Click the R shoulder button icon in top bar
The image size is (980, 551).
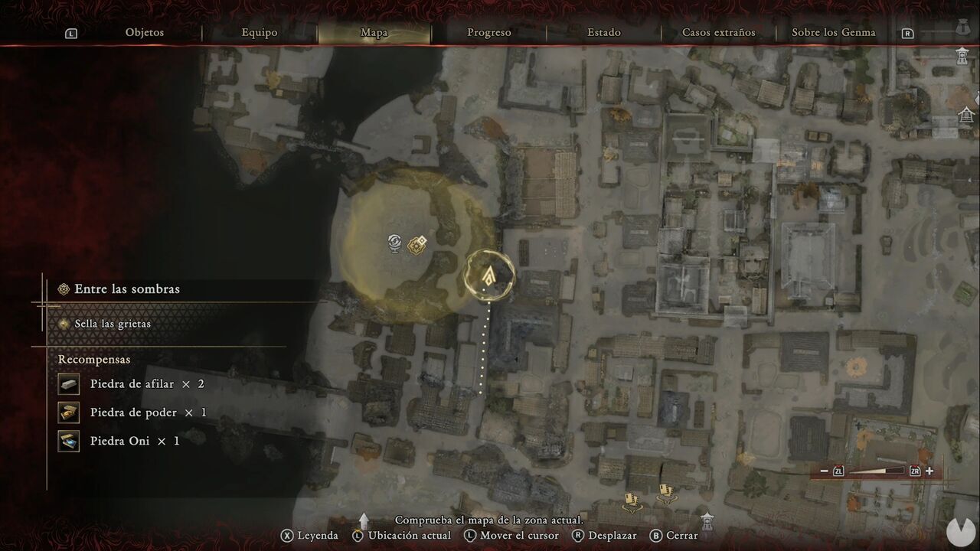tap(908, 34)
